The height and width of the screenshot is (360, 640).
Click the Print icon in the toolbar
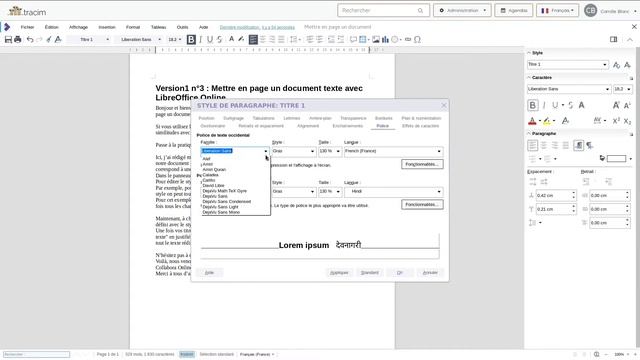[x=18, y=40]
